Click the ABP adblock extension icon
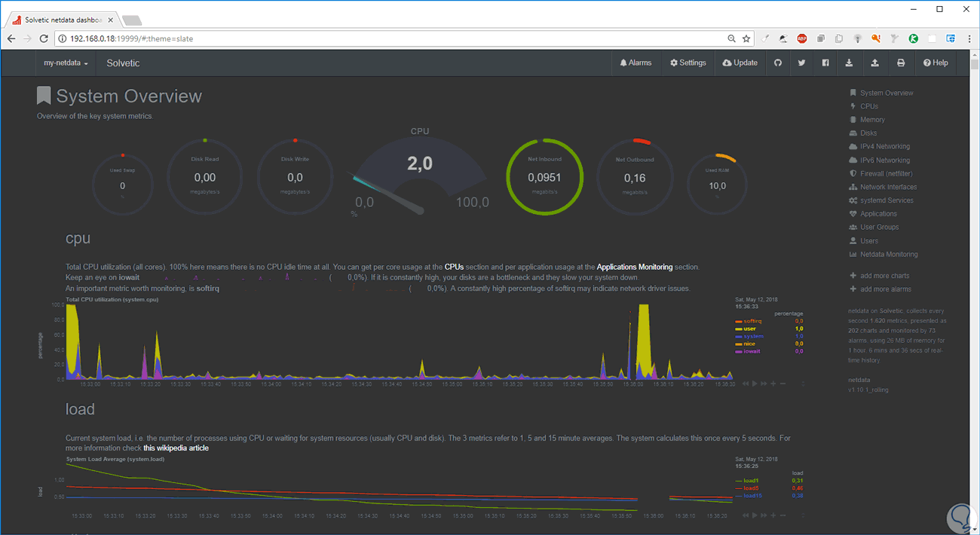Screen dimensions: 980x535 (x=802, y=38)
